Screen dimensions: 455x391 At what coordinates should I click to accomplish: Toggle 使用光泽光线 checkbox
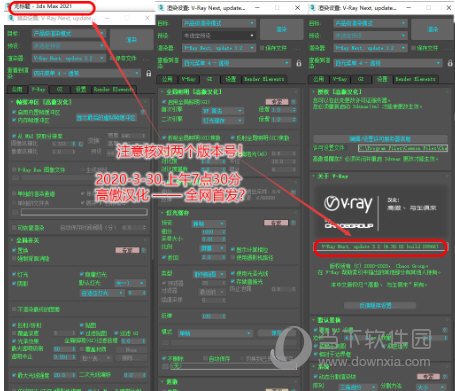[x=233, y=274]
